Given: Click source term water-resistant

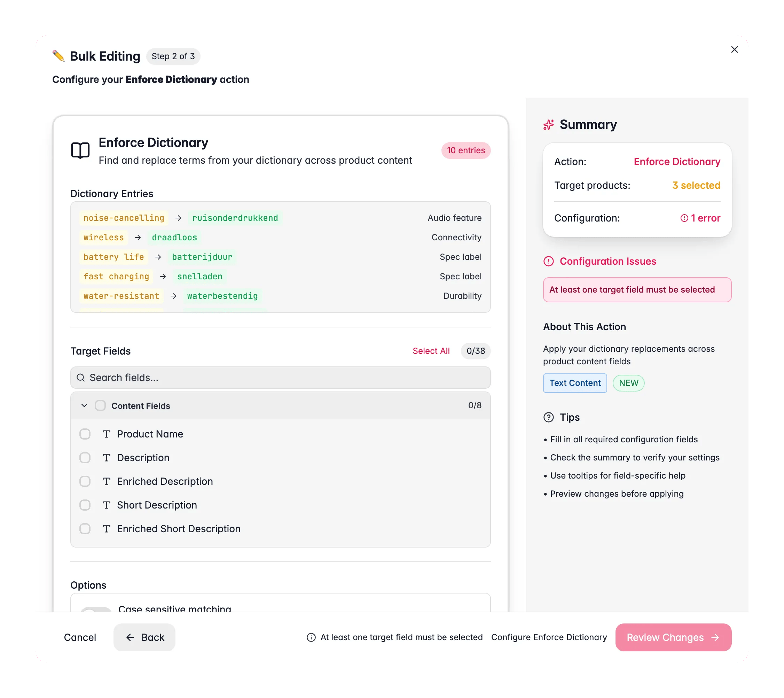Looking at the screenshot, I should [121, 296].
